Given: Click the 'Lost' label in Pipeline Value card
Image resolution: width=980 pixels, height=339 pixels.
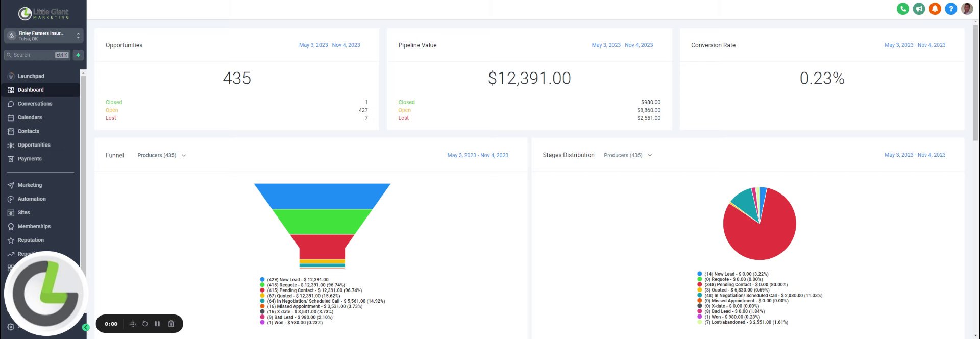Looking at the screenshot, I should [x=403, y=118].
